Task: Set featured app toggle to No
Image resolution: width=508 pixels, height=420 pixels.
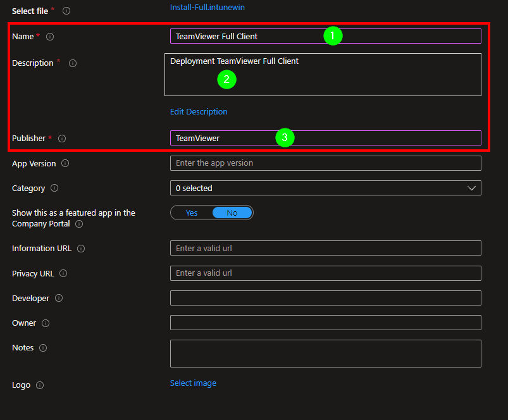Action: coord(232,213)
